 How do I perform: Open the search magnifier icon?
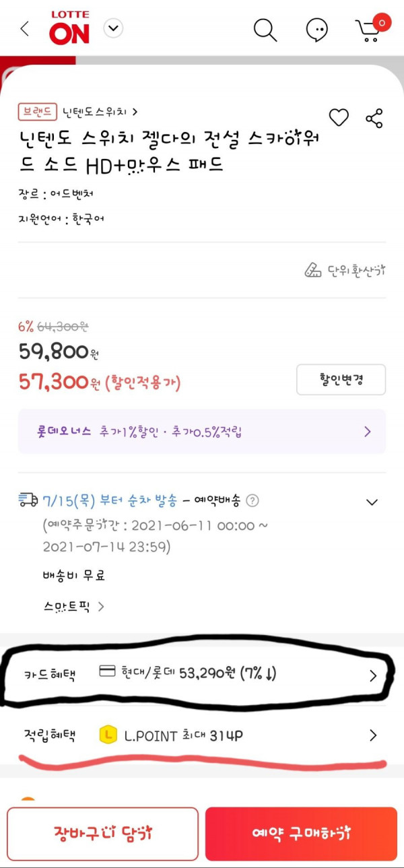pos(265,29)
